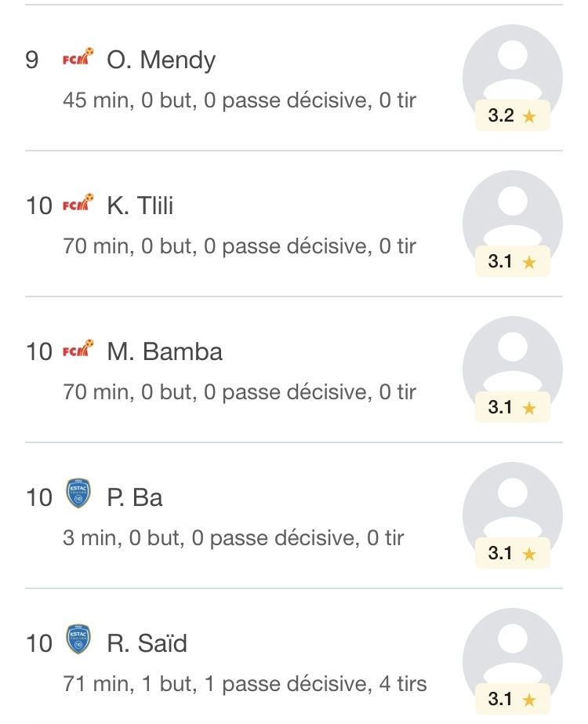Click the 3.1 star rating badge for M. Bamba
This screenshot has height=724, width=588.
[512, 407]
